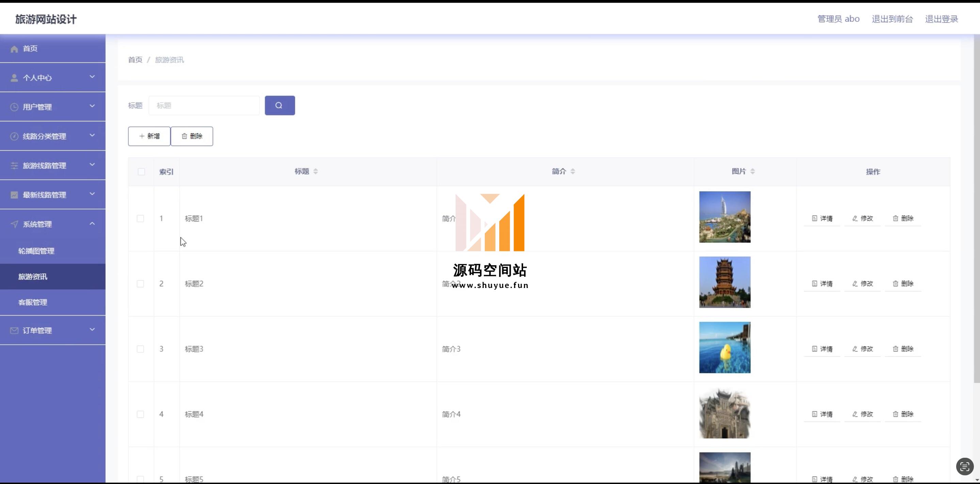Click the rubber duck thumbnail in row 3
The height and width of the screenshot is (484, 980).
(725, 347)
